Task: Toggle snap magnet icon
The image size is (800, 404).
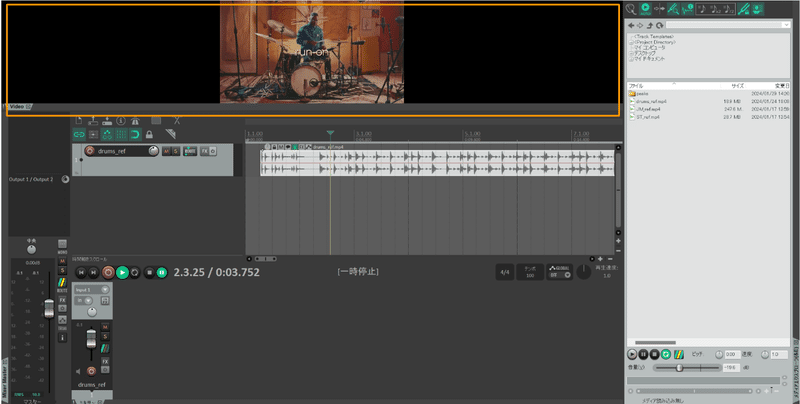Action: pos(135,135)
